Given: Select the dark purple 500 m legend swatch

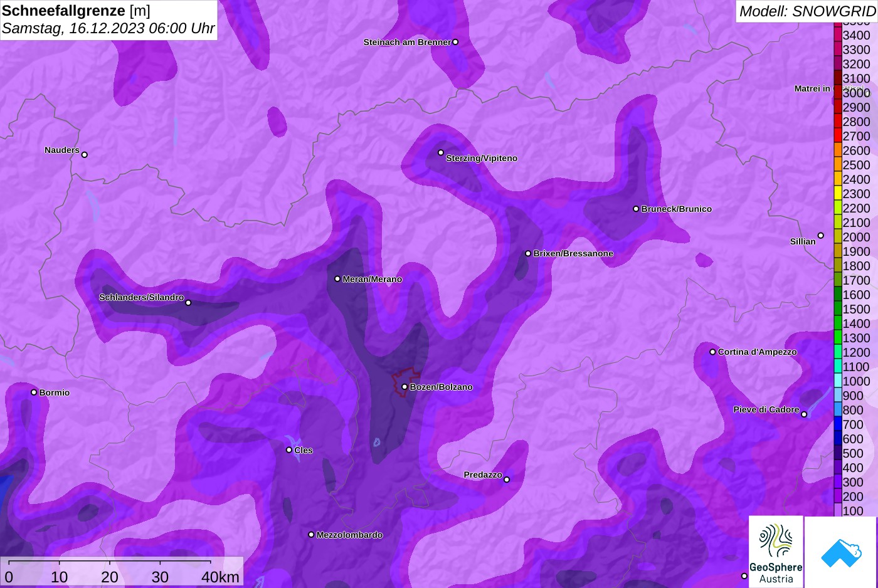Looking at the screenshot, I should point(837,453).
